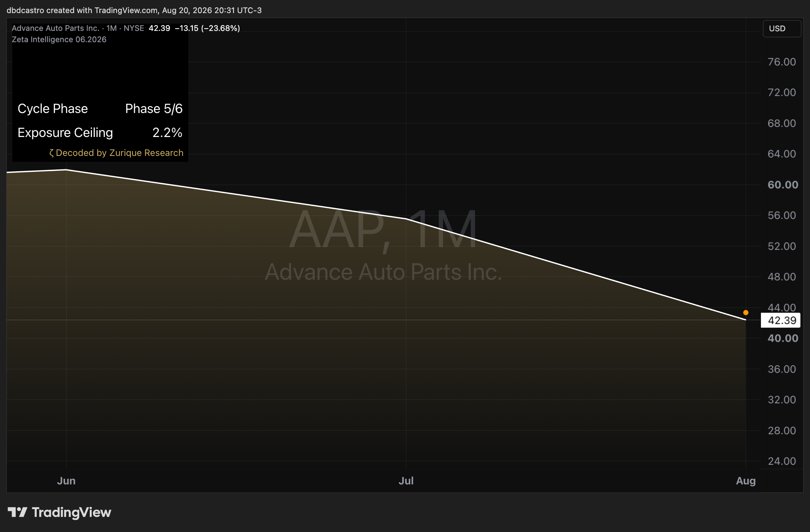Click the 24.00 price scale label
The width and height of the screenshot is (810, 532).
pos(782,461)
